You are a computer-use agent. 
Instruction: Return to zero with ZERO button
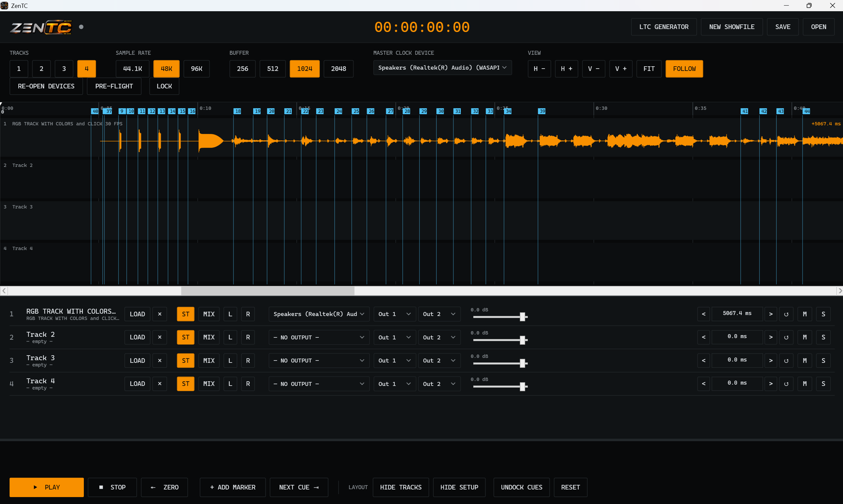pos(164,488)
